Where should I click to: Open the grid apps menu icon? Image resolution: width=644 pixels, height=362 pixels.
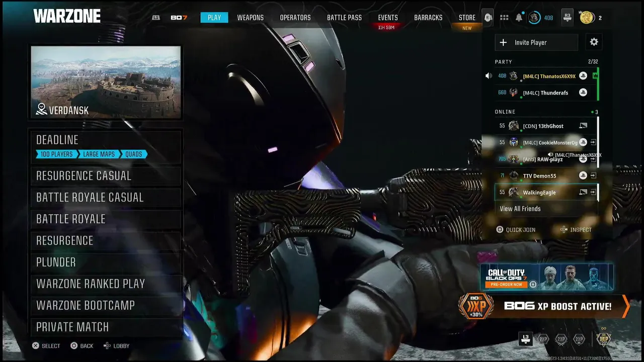(504, 18)
